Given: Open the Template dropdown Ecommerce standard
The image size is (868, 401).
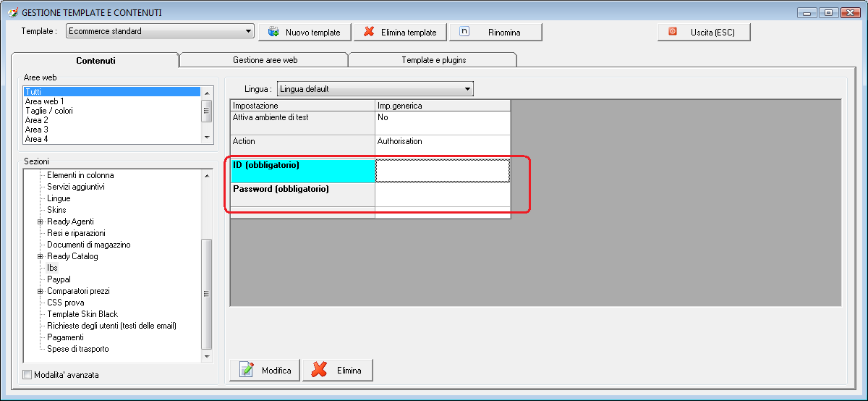Looking at the screenshot, I should [160, 31].
